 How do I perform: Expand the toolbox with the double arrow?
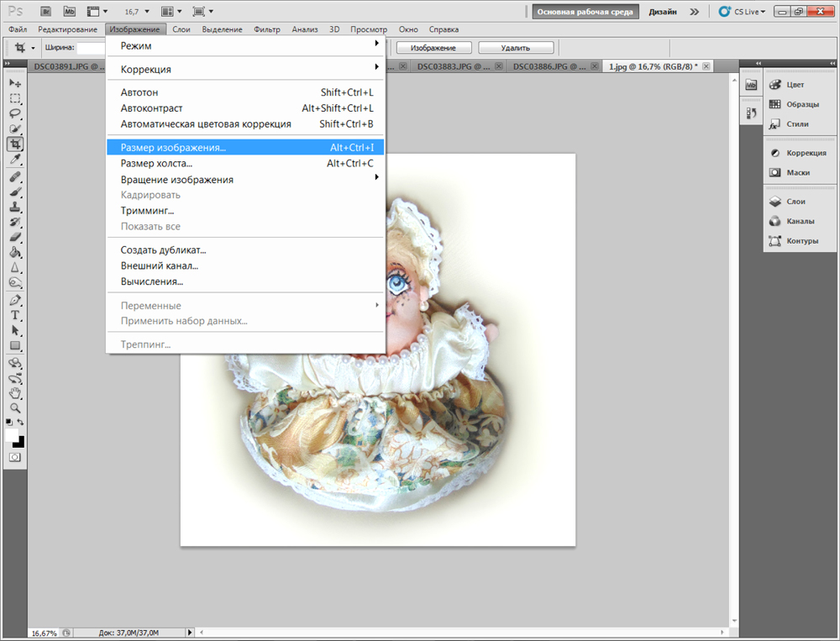click(x=8, y=63)
